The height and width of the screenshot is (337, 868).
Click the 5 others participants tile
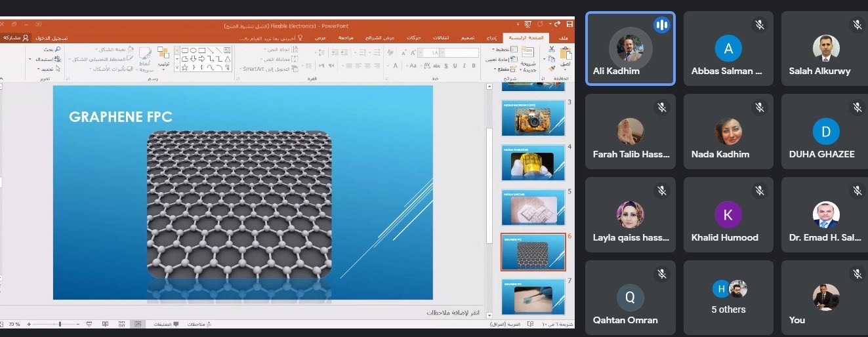click(x=728, y=296)
